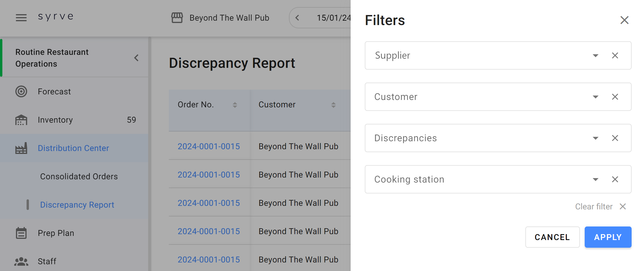Expand the Customer filter dropdown

point(595,97)
